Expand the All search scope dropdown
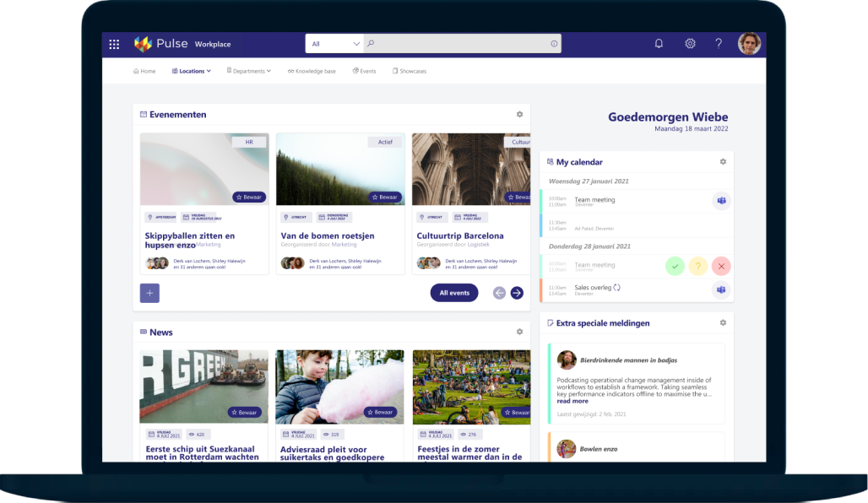 334,44
